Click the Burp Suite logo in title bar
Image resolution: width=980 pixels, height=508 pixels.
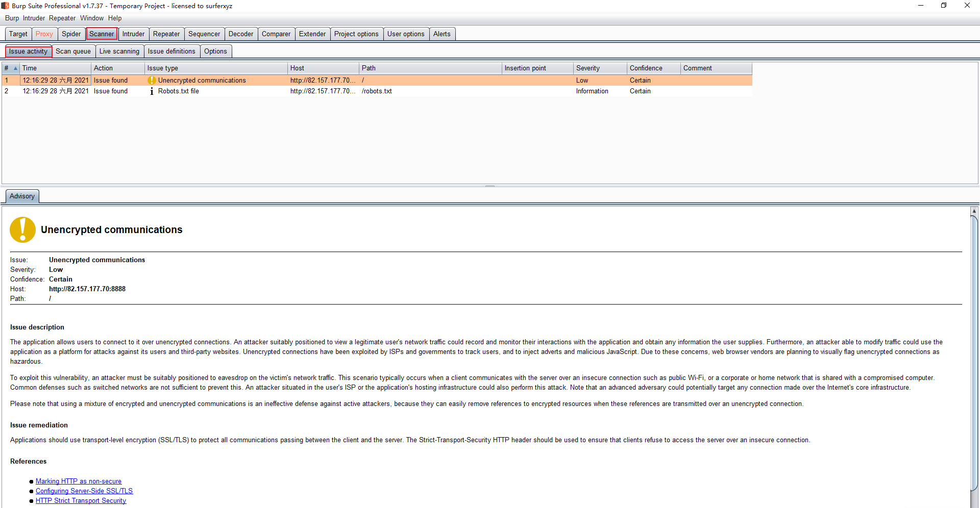pyautogui.click(x=5, y=6)
